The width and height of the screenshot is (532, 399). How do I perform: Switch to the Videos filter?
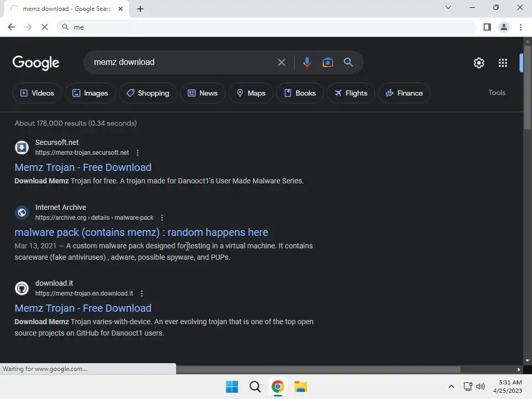point(37,93)
